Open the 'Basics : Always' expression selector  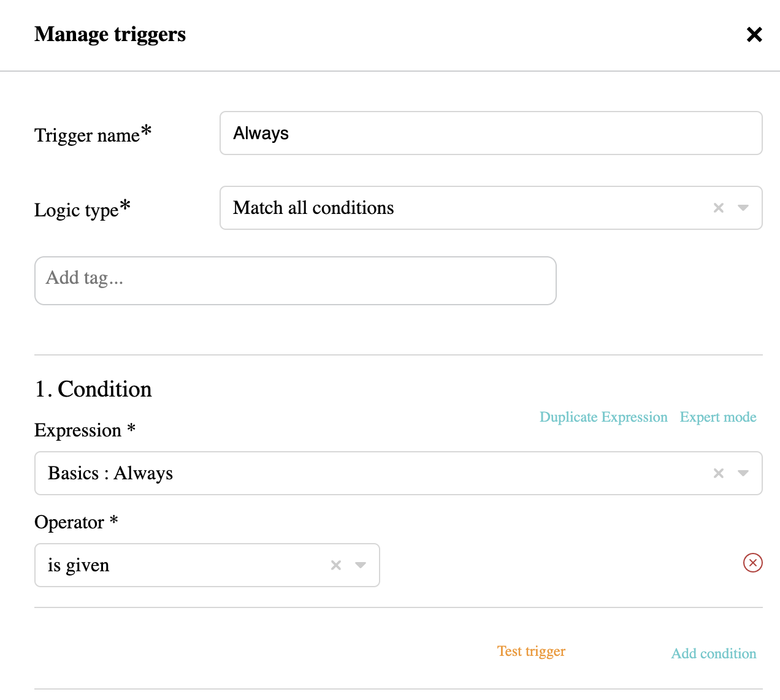point(398,473)
